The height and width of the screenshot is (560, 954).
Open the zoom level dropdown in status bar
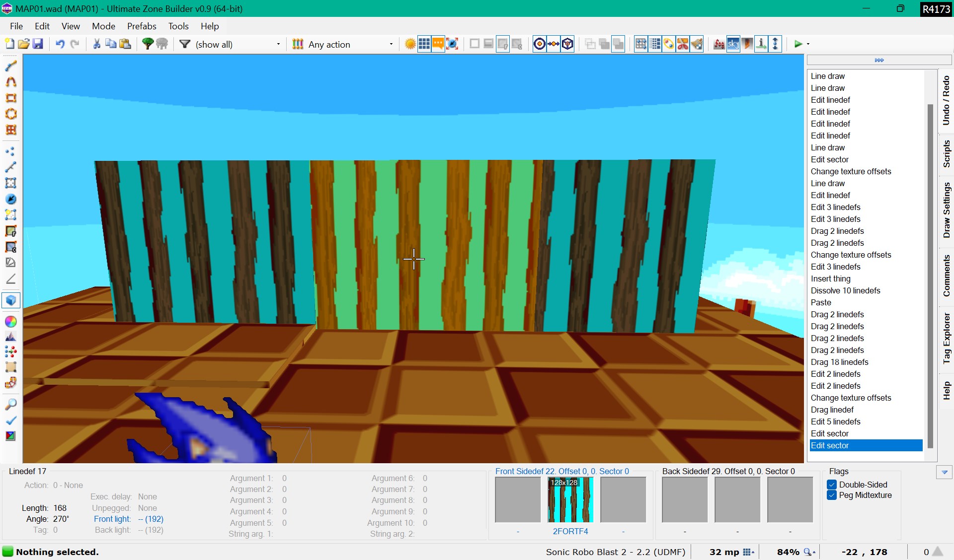[x=810, y=552]
